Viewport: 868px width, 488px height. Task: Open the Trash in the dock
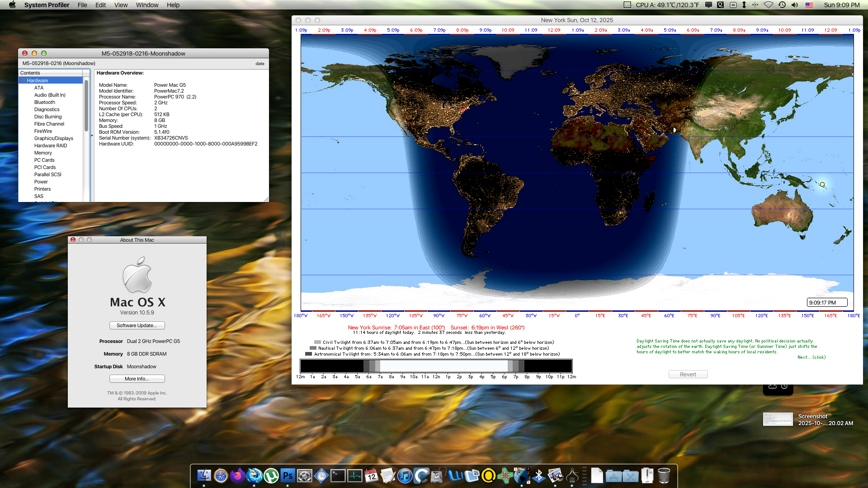click(x=664, y=476)
